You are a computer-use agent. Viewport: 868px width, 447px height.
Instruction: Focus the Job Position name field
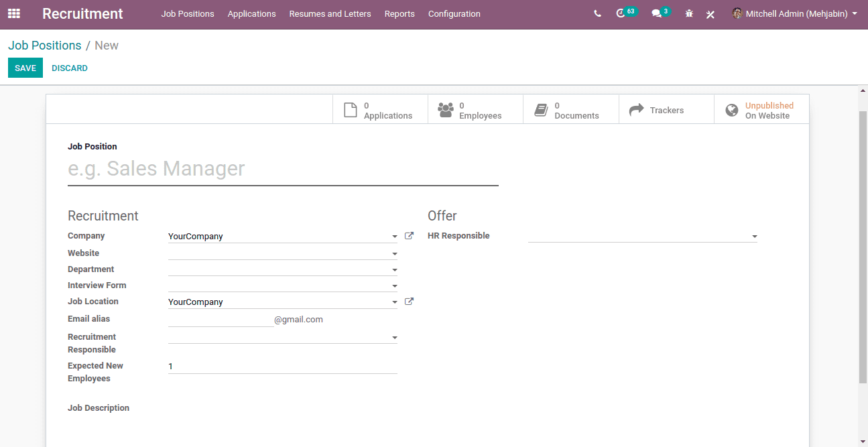click(x=283, y=169)
